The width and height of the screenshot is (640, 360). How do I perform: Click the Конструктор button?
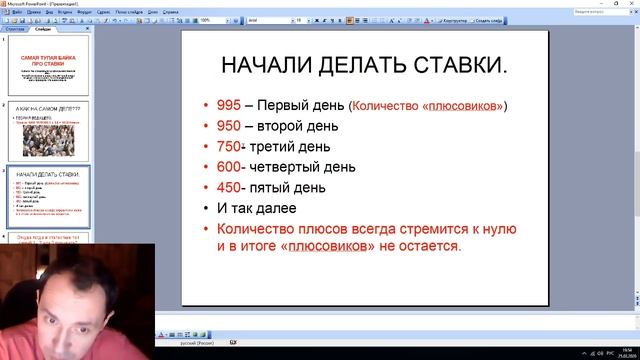(452, 20)
